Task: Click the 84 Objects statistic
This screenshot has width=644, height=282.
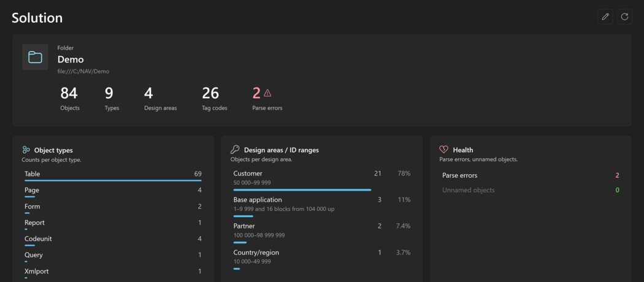Action: [69, 99]
